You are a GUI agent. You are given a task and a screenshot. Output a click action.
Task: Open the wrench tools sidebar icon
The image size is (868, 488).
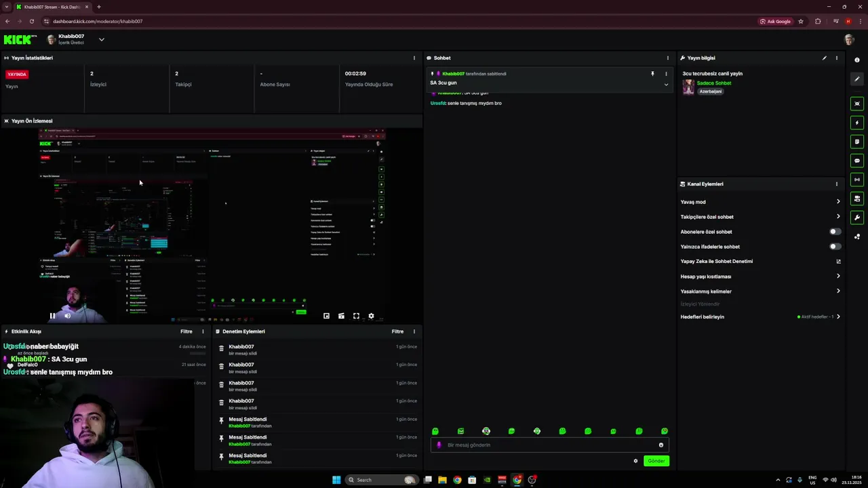[x=857, y=218]
